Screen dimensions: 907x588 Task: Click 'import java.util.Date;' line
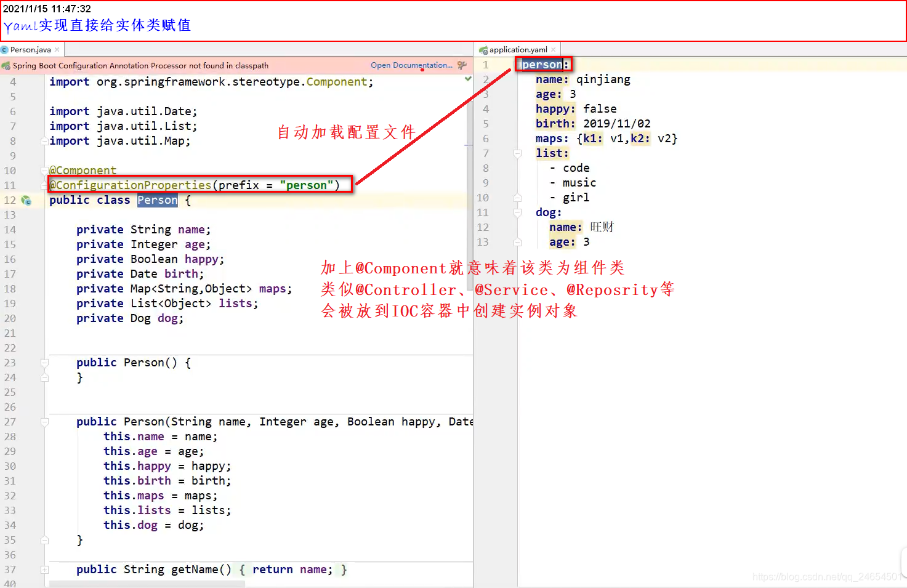click(x=123, y=111)
